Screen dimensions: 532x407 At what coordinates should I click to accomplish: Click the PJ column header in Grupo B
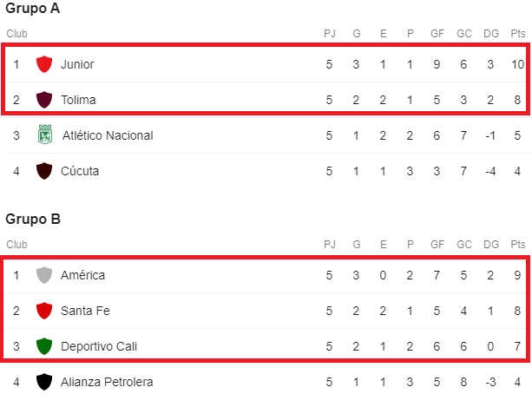click(330, 245)
